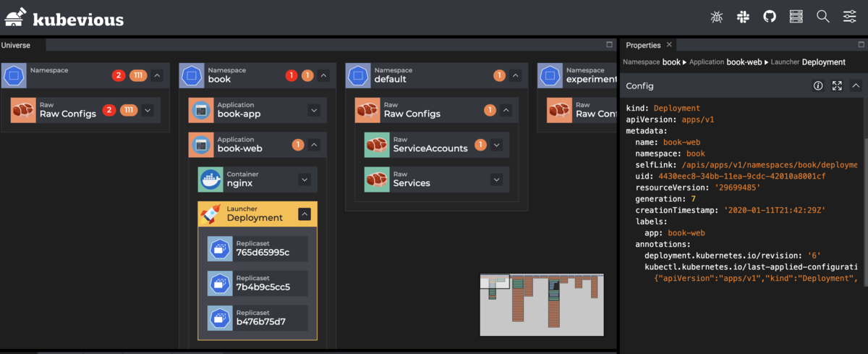Click the default namespace hexagon icon
Screen dimensions: 868x354
pos(357,75)
